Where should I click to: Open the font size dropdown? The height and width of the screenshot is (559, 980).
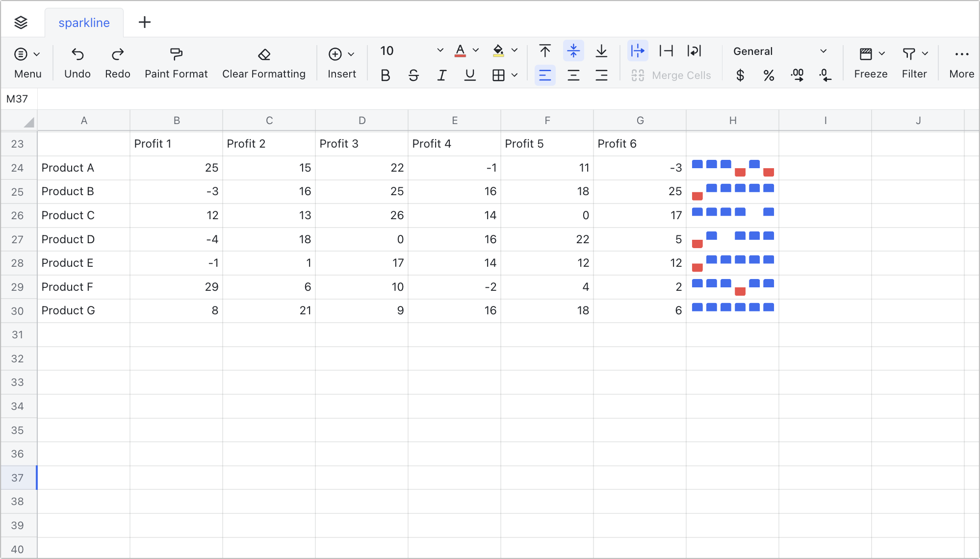[440, 51]
